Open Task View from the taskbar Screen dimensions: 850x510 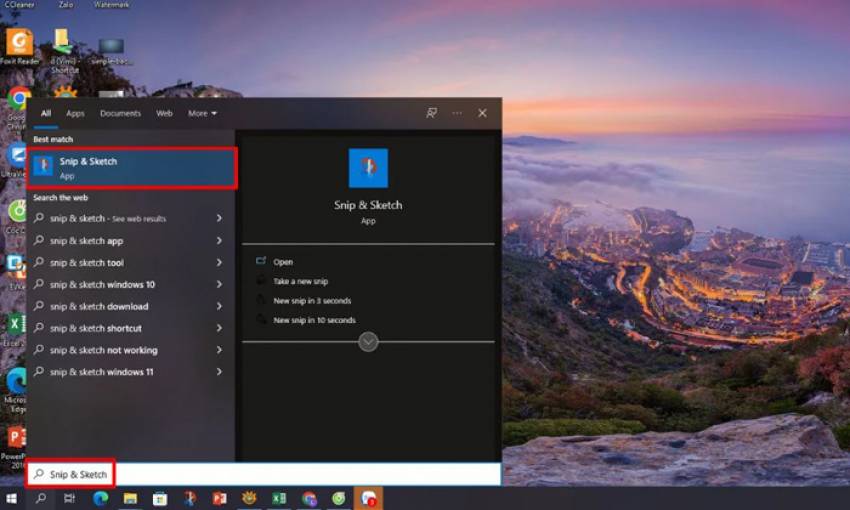69,498
